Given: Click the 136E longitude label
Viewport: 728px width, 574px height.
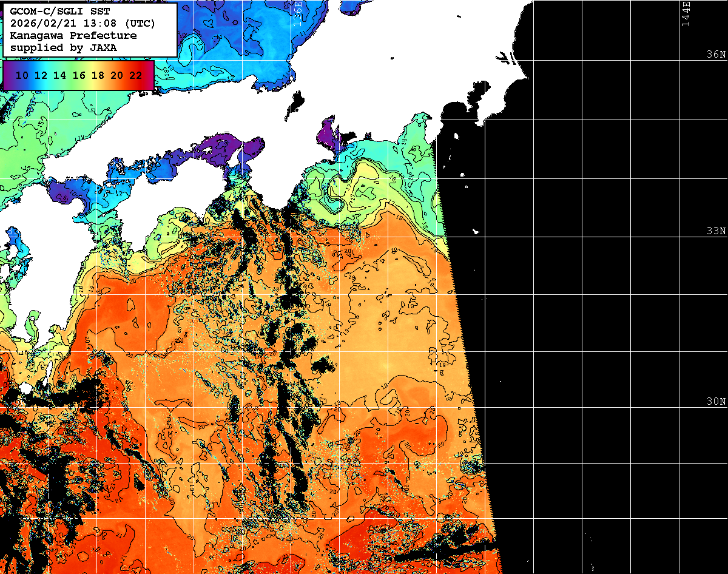Looking at the screenshot, I should tap(297, 13).
